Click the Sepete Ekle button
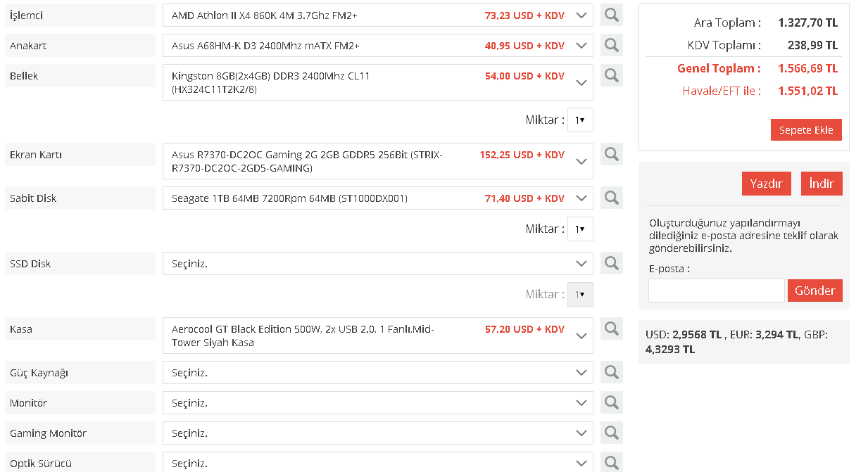868x472 pixels. pyautogui.click(x=806, y=130)
